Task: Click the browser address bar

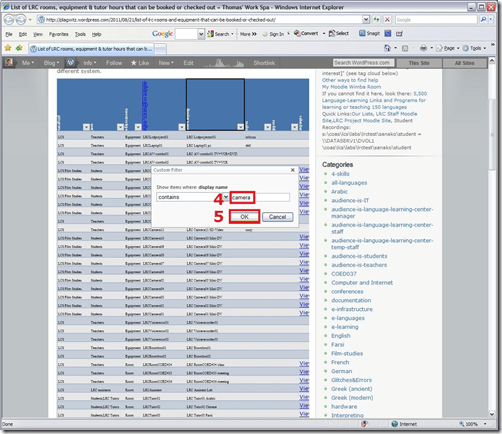Action: tap(203, 20)
